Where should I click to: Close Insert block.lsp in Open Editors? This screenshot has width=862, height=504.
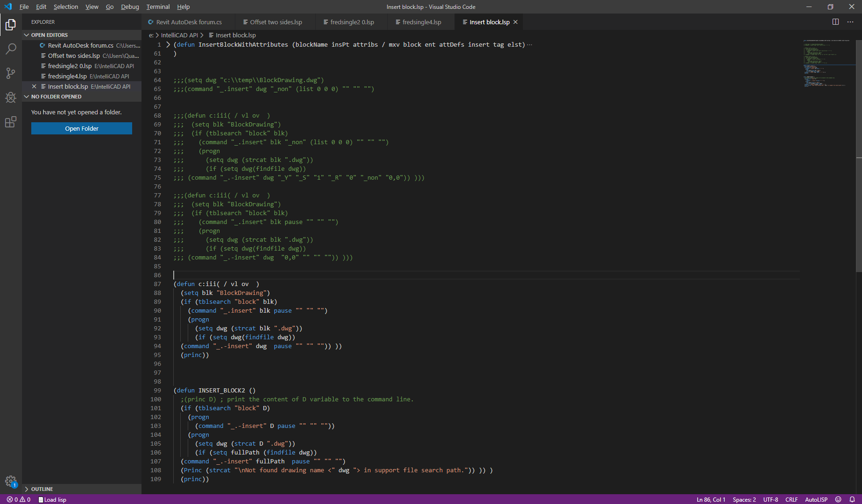(x=34, y=86)
